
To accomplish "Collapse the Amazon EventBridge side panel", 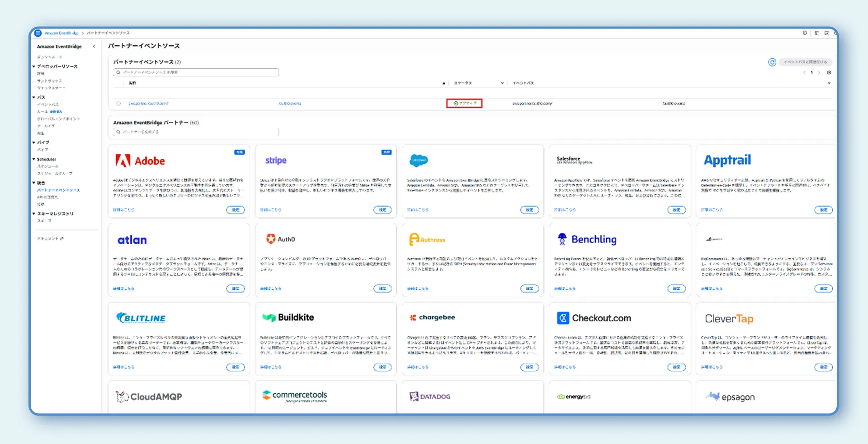I will pyautogui.click(x=94, y=47).
